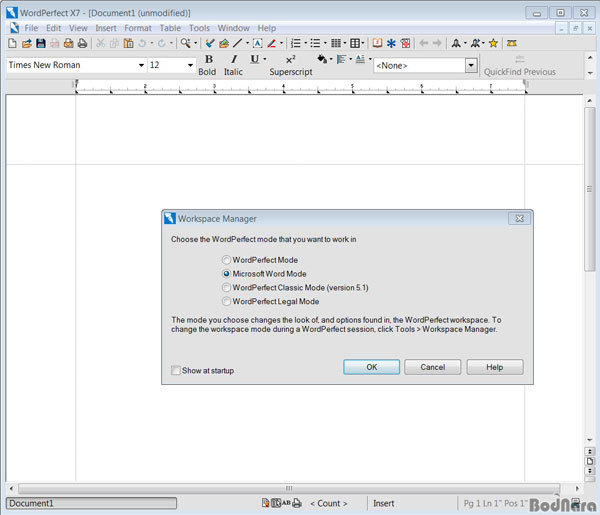Image resolution: width=600 pixels, height=515 pixels.
Task: Open the File menu
Action: pyautogui.click(x=31, y=28)
